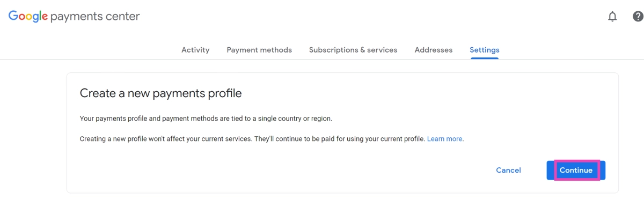Click the word 'methods' in Payment methods
This screenshot has width=644, height=200.
point(276,50)
